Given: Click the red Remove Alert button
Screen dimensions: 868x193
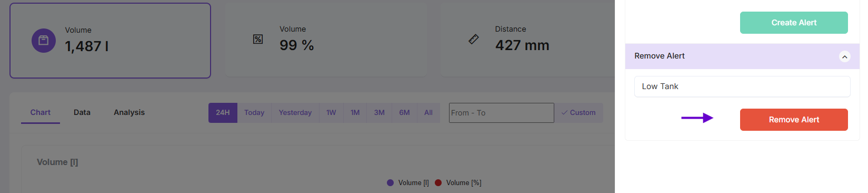Looking at the screenshot, I should 794,120.
